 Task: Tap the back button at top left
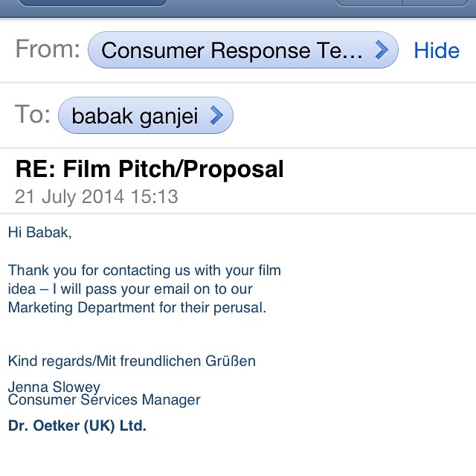(x=92, y=2)
